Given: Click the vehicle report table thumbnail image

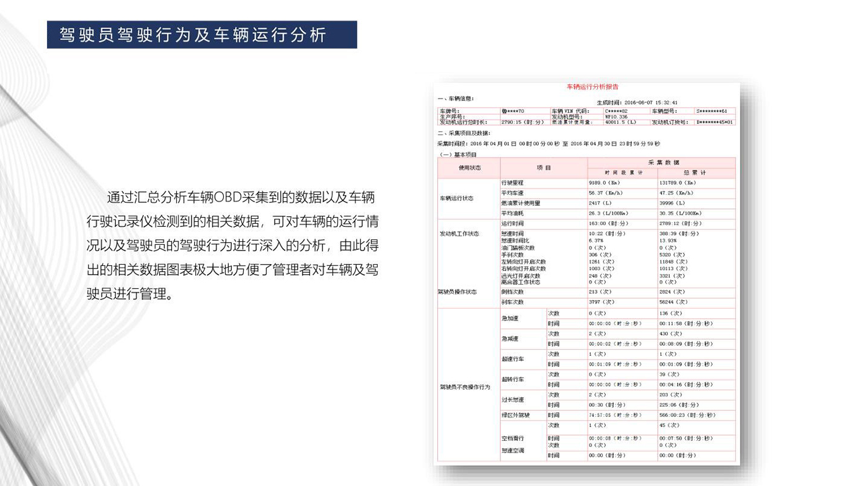Looking at the screenshot, I should point(587,273).
